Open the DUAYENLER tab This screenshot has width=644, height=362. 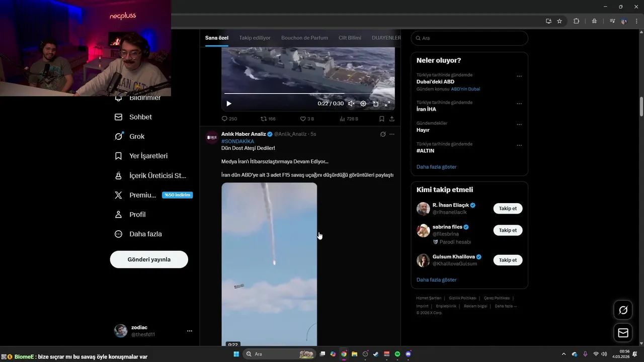coord(386,38)
